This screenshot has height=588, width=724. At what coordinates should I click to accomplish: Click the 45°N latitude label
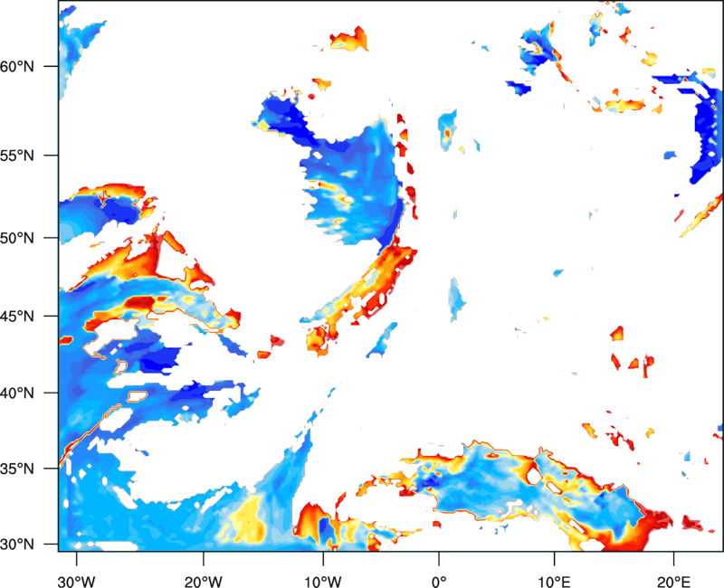[17, 317]
